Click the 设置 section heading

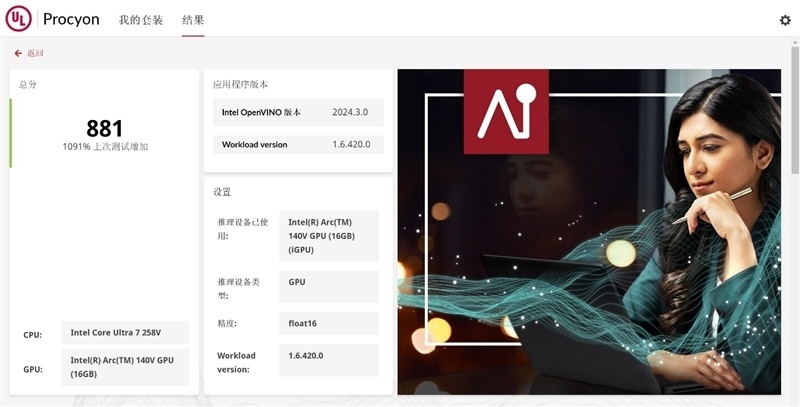pyautogui.click(x=222, y=191)
